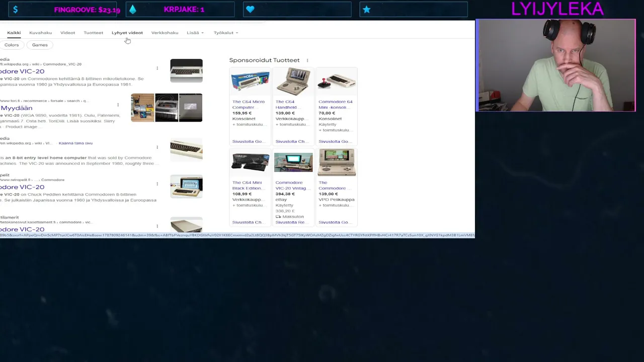The width and height of the screenshot is (644, 362).
Task: Open the Verkkohaku tab
Action: click(x=165, y=33)
